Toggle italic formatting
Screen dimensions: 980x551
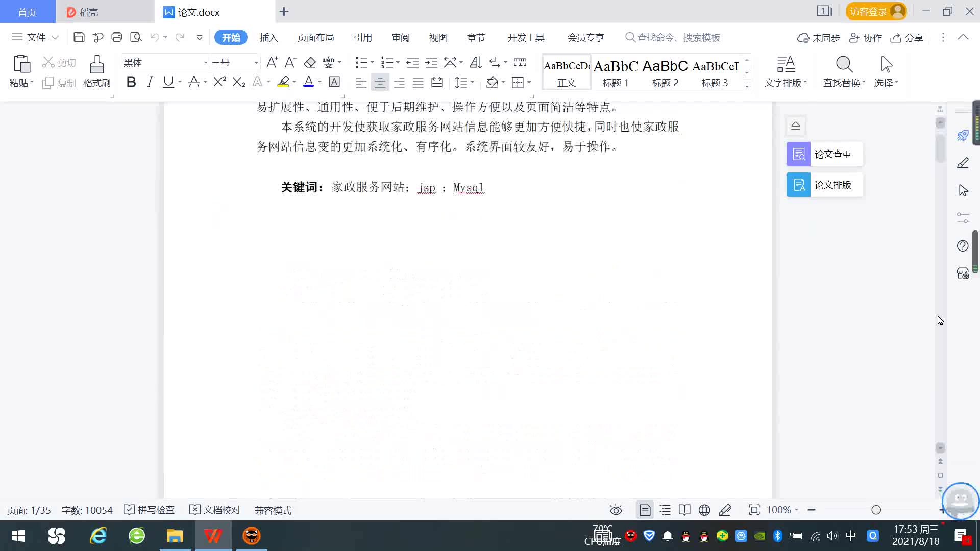tap(150, 82)
